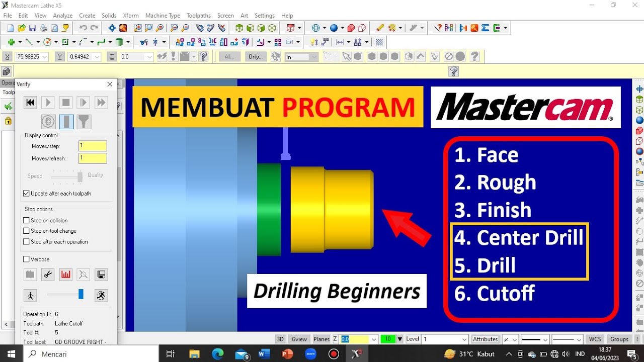This screenshot has width=644, height=362.
Task: Select the simulate tool and holder icon
Action: click(x=84, y=121)
